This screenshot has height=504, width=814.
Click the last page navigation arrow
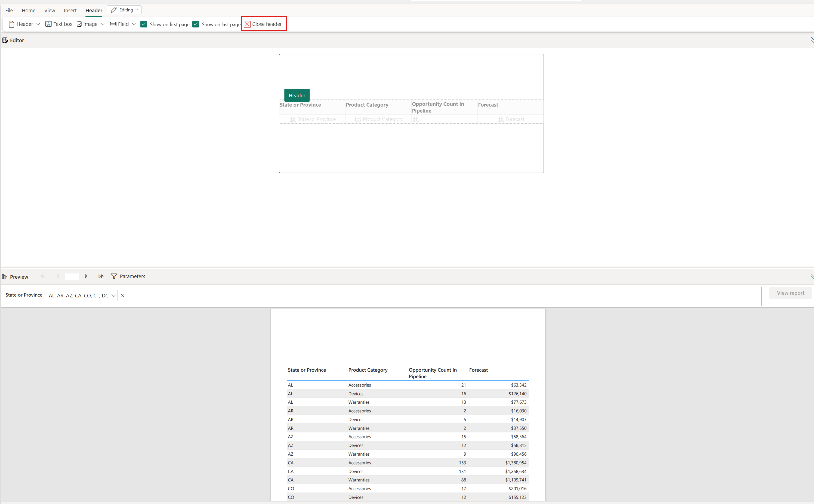101,276
